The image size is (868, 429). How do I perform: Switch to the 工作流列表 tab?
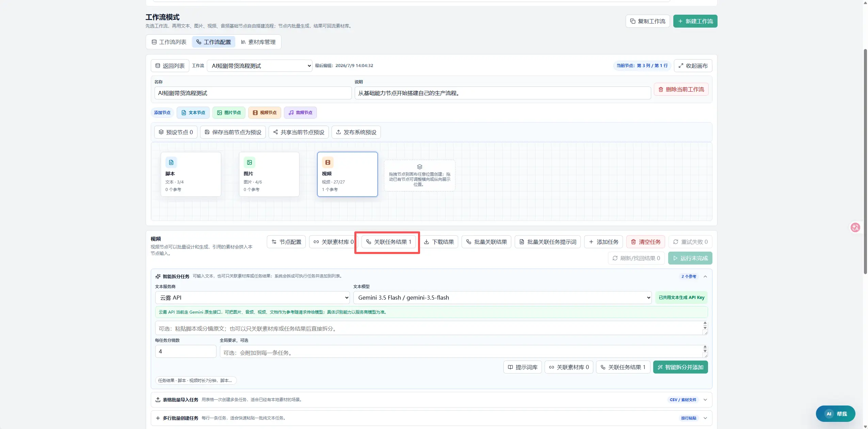pyautogui.click(x=169, y=42)
